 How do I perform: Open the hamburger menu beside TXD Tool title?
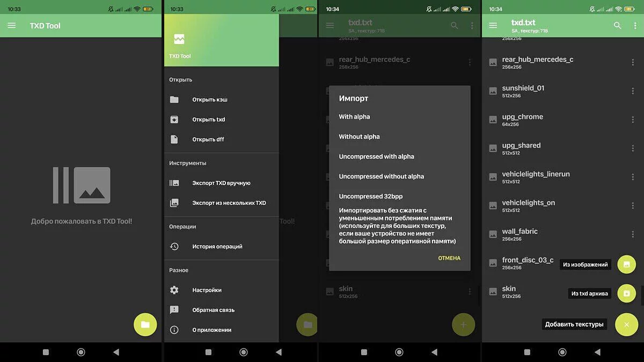point(12,26)
